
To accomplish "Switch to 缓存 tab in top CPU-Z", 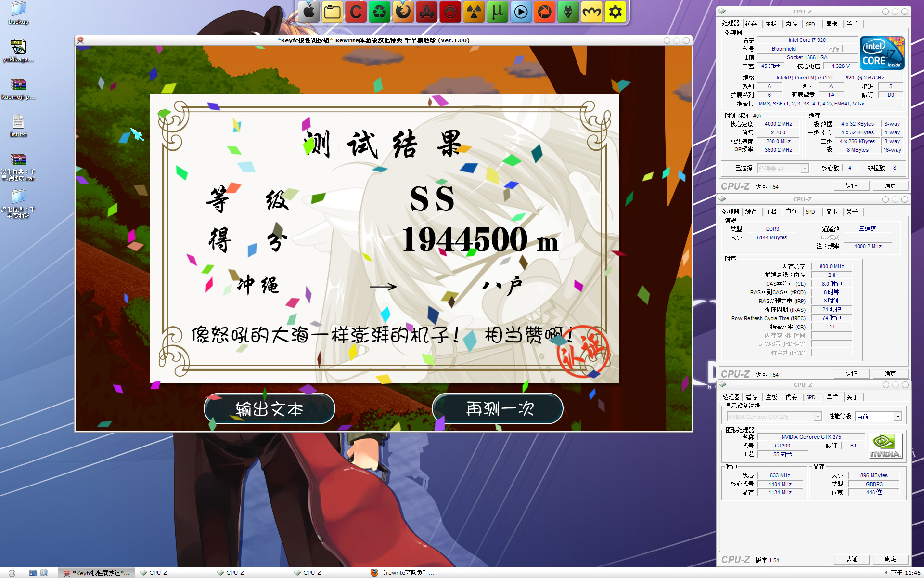I will click(x=751, y=24).
